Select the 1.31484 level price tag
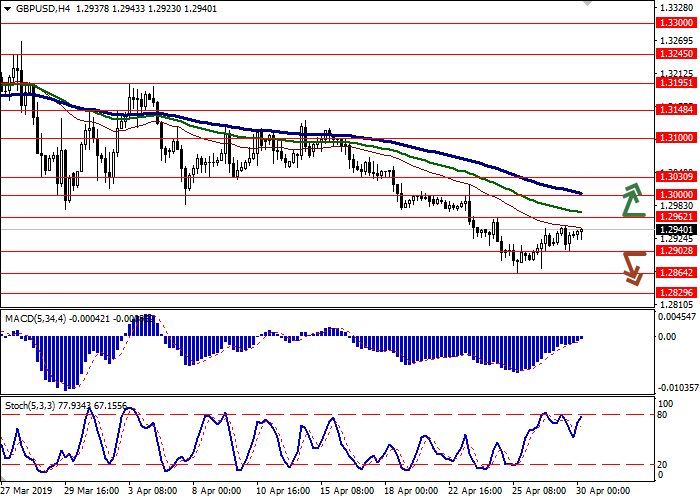The height and width of the screenshot is (500, 700). (x=672, y=111)
